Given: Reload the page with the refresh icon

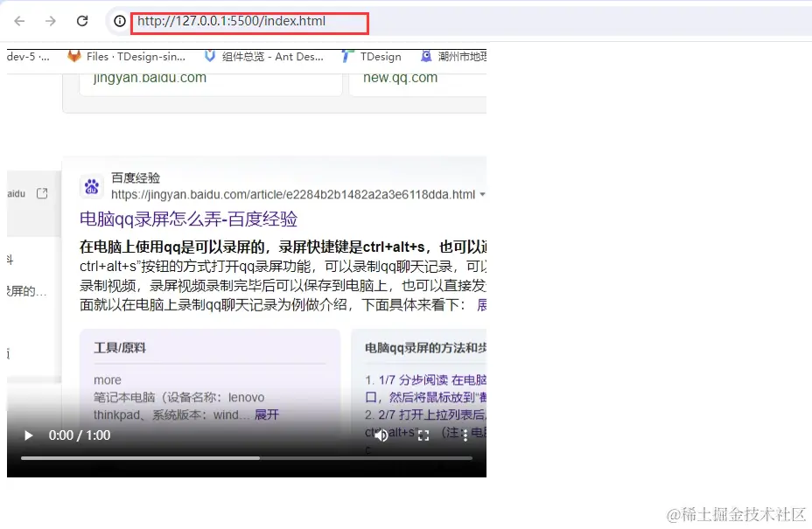Looking at the screenshot, I should coord(82,21).
